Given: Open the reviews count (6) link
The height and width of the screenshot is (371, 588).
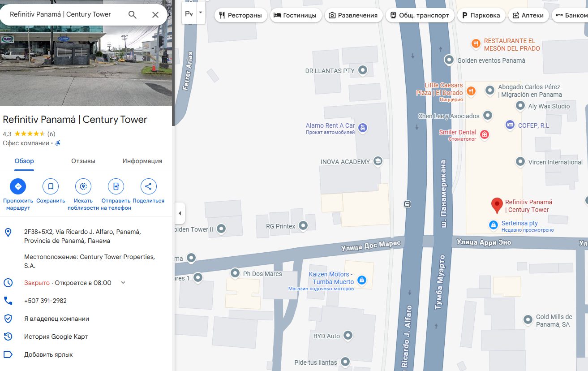Looking at the screenshot, I should 51,134.
